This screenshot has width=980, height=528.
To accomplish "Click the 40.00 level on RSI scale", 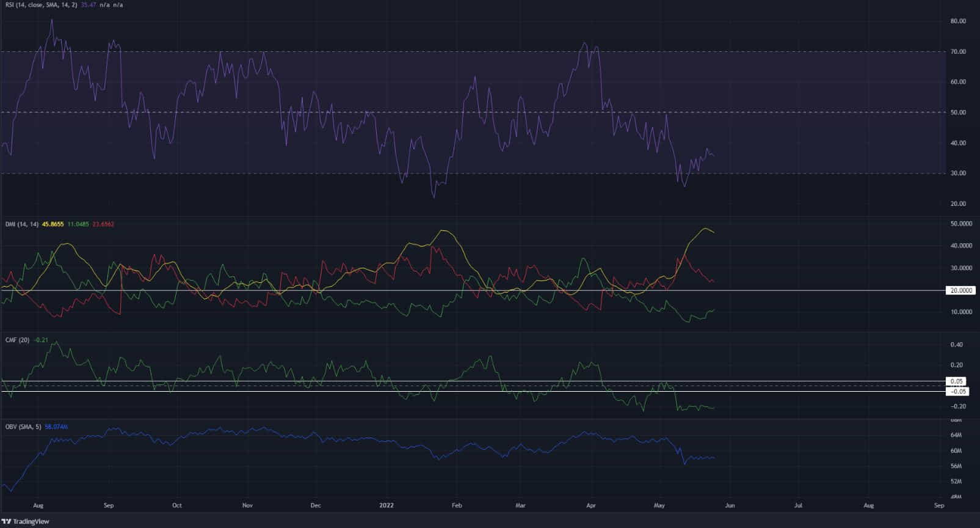I will (x=958, y=143).
